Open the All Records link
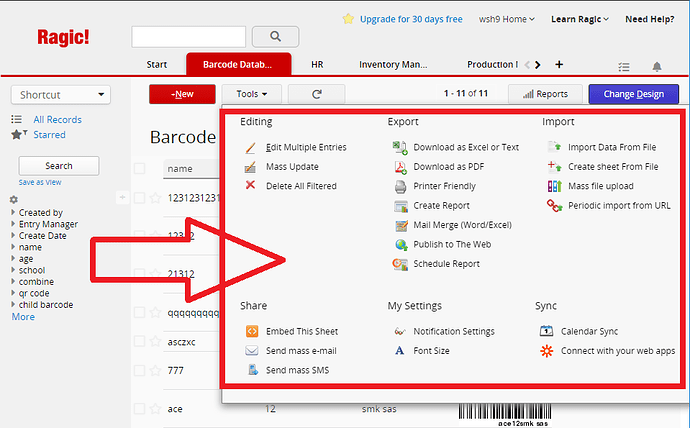 pos(57,120)
